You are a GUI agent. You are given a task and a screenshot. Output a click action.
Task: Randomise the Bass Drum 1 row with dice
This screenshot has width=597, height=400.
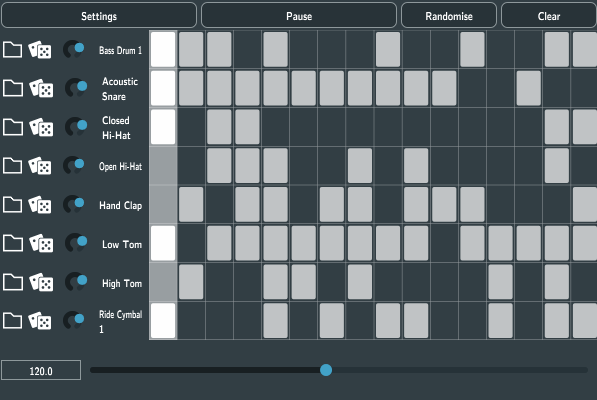click(x=40, y=50)
